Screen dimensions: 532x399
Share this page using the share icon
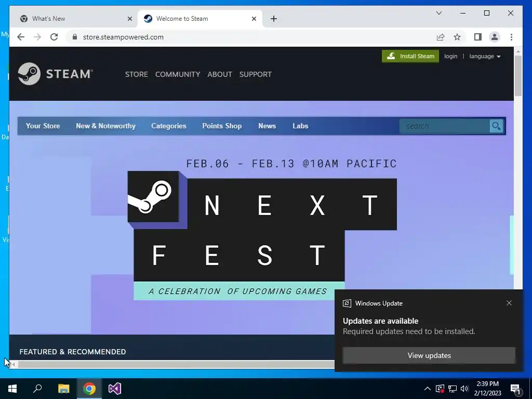point(441,37)
